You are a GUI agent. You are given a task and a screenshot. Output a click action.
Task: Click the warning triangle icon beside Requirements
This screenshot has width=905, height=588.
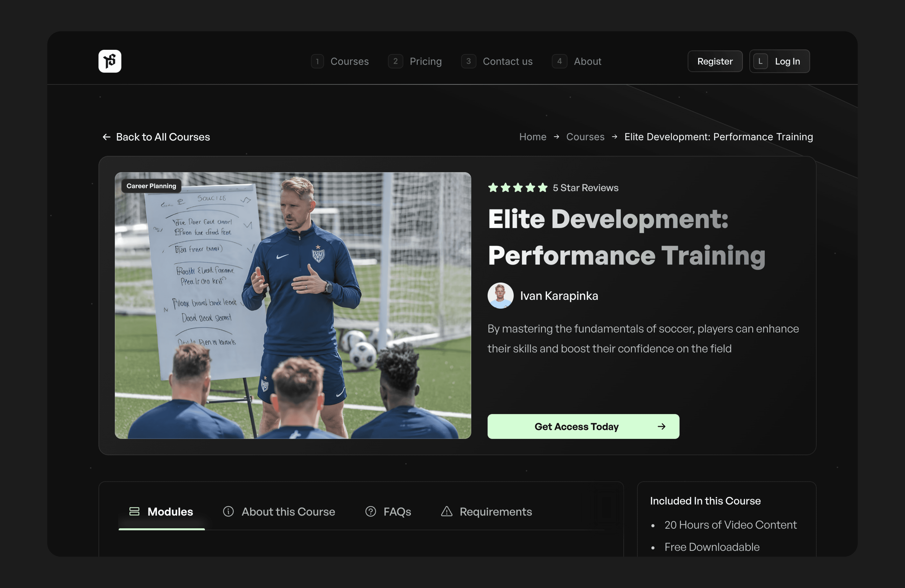coord(446,511)
